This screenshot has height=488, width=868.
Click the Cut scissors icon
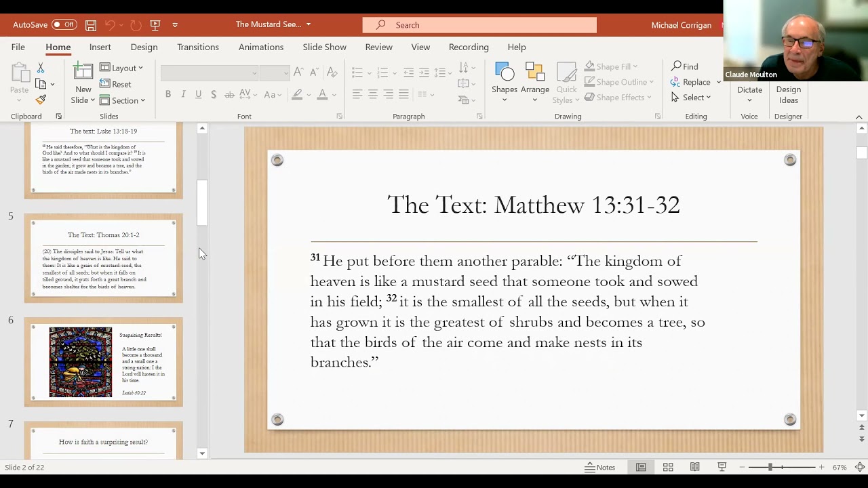click(41, 68)
